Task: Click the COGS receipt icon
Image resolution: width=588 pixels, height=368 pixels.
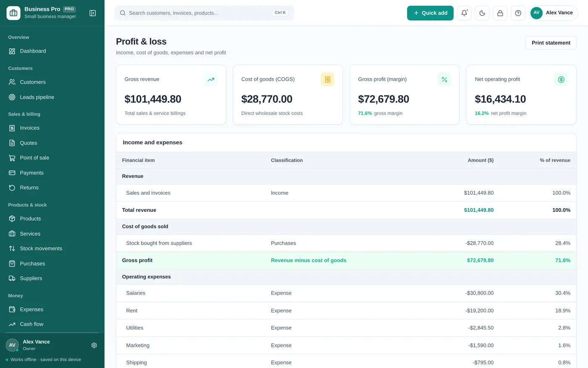Action: (x=328, y=79)
